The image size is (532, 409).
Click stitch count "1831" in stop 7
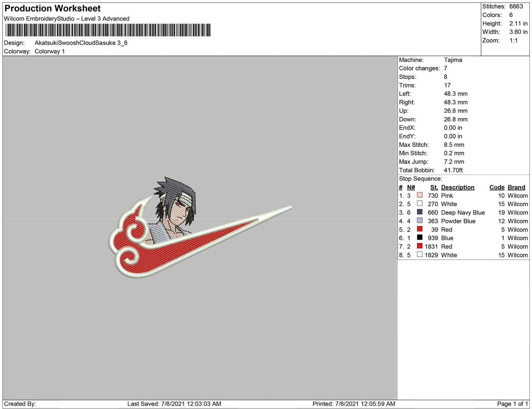pos(431,246)
